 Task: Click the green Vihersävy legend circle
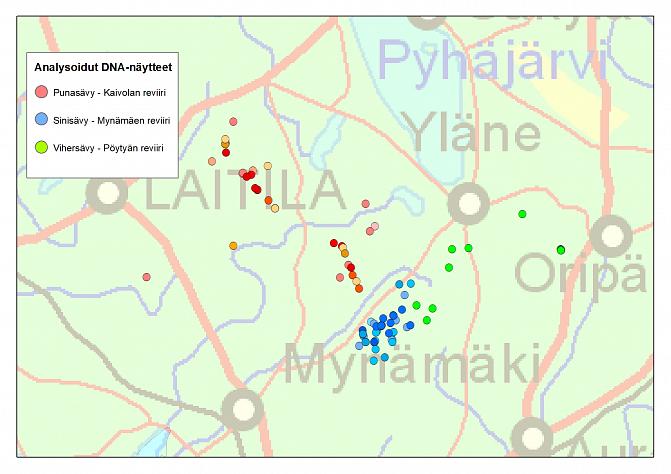point(41,147)
